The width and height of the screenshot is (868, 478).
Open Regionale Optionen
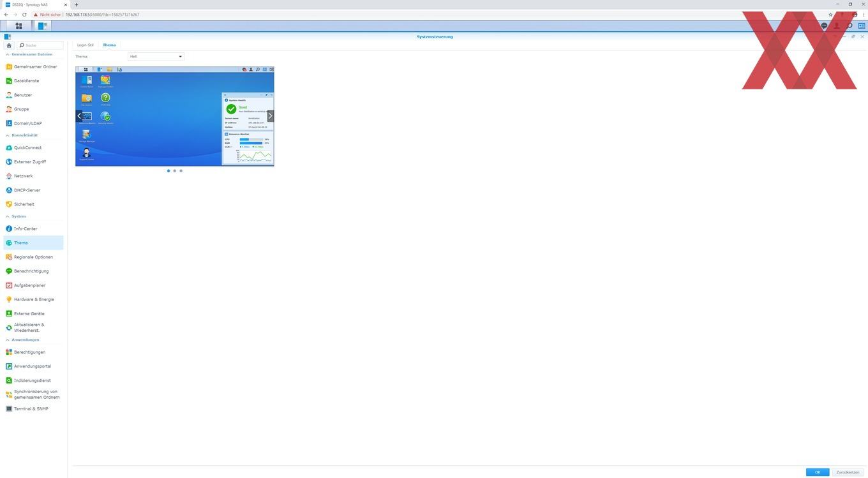pyautogui.click(x=33, y=257)
